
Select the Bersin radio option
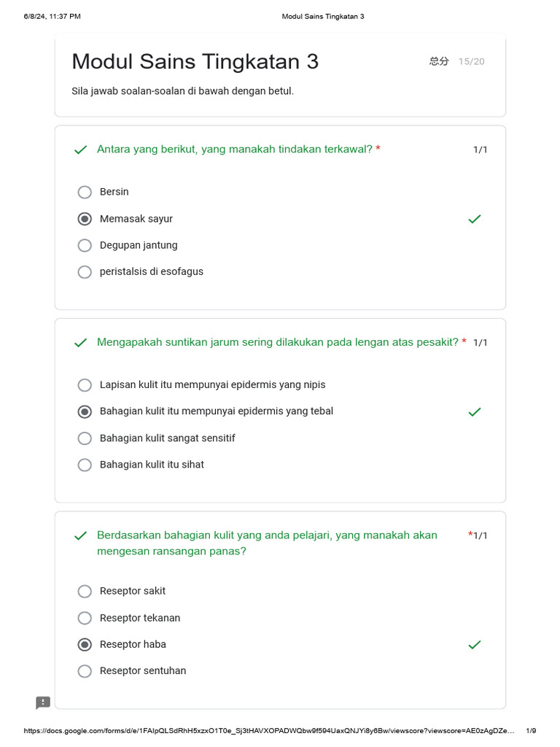pyautogui.click(x=85, y=192)
